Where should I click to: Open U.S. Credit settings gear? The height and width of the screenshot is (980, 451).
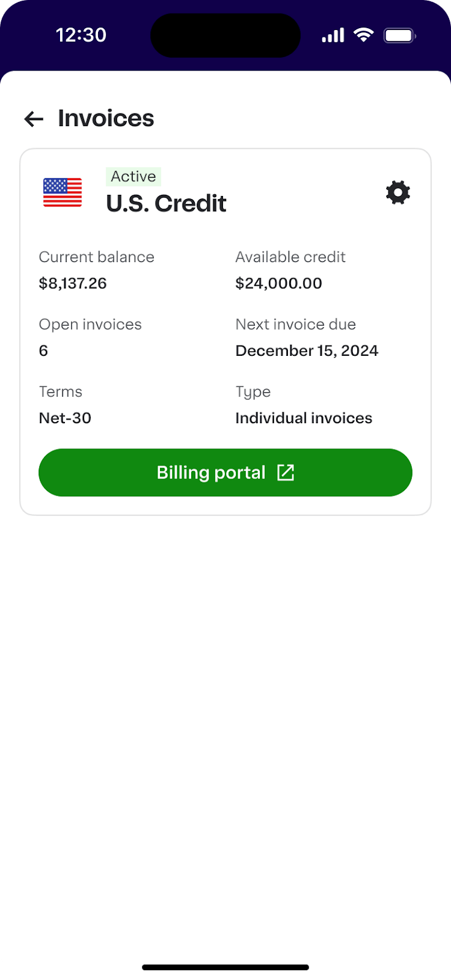[x=398, y=192]
